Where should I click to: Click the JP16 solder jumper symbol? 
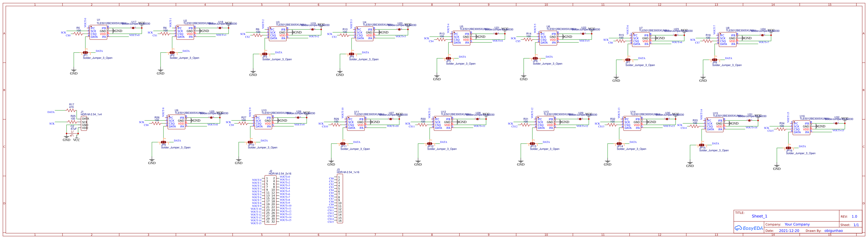coord(788,148)
